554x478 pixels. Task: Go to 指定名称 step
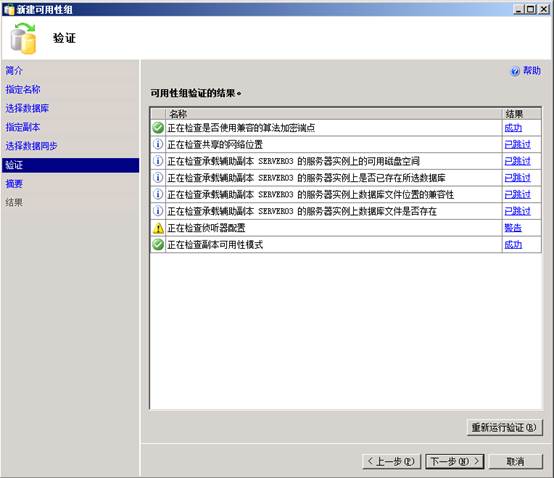point(23,89)
